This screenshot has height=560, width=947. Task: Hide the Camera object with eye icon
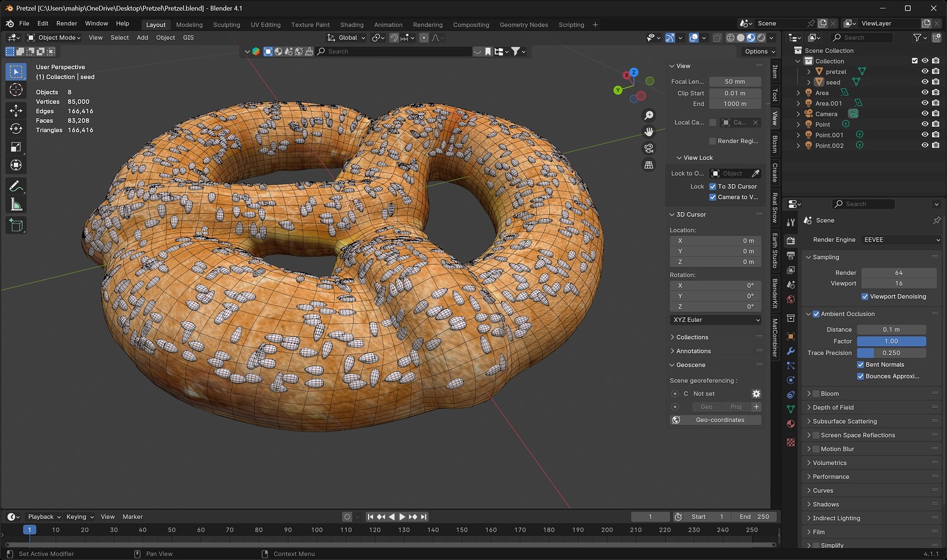925,114
